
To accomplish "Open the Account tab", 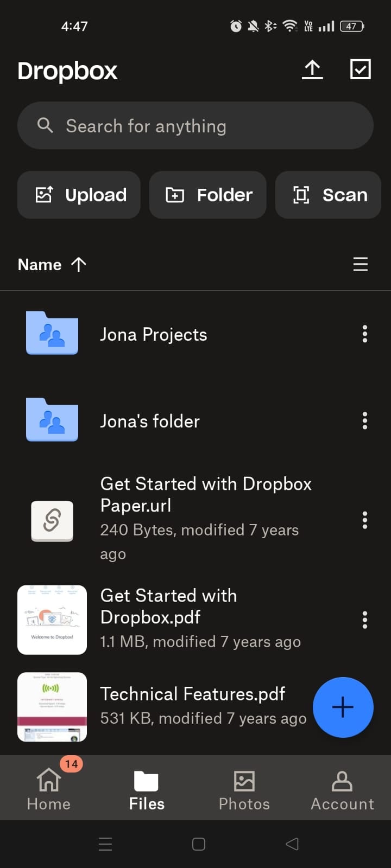I will [x=342, y=789].
